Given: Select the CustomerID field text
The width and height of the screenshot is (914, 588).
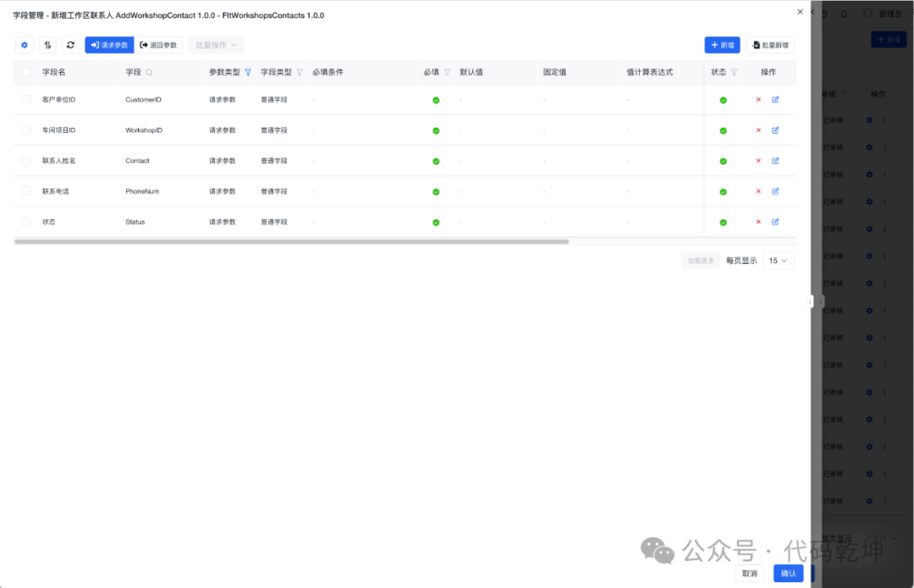Looking at the screenshot, I should pyautogui.click(x=143, y=100).
